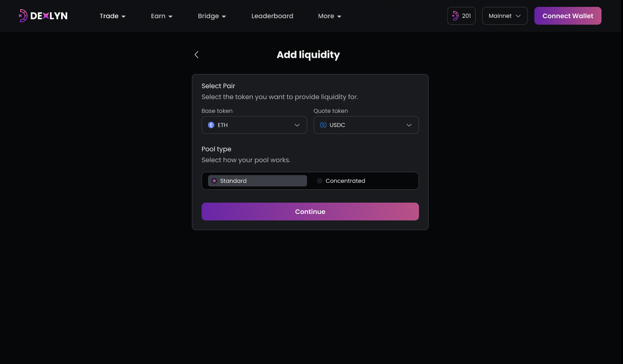Click the ETH token icon in Base token
This screenshot has width=623, height=364.
211,125
